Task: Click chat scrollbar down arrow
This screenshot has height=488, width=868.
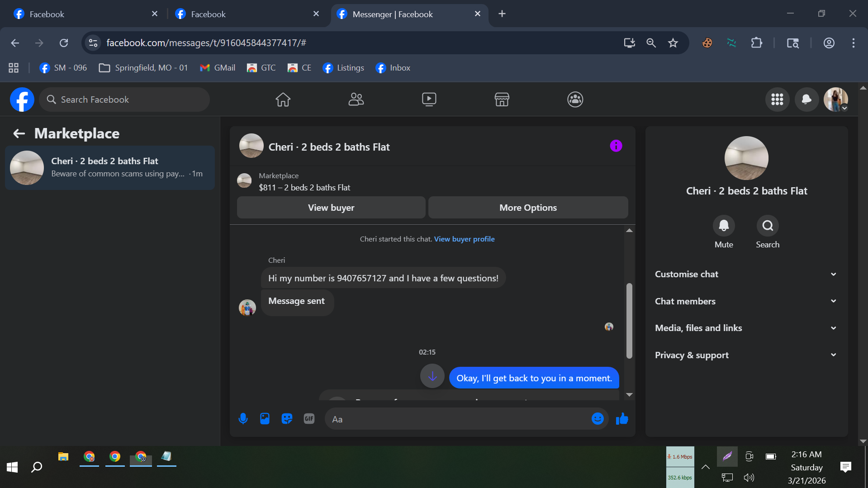Action: pyautogui.click(x=629, y=395)
